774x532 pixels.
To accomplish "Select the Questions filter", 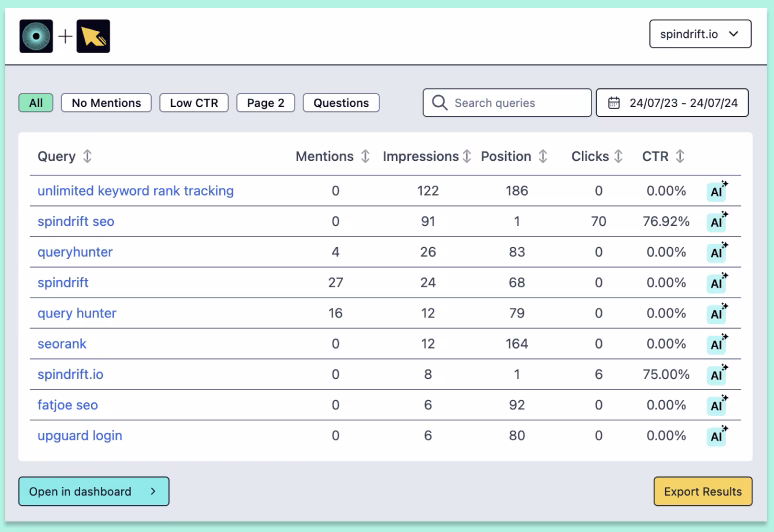I will point(341,103).
